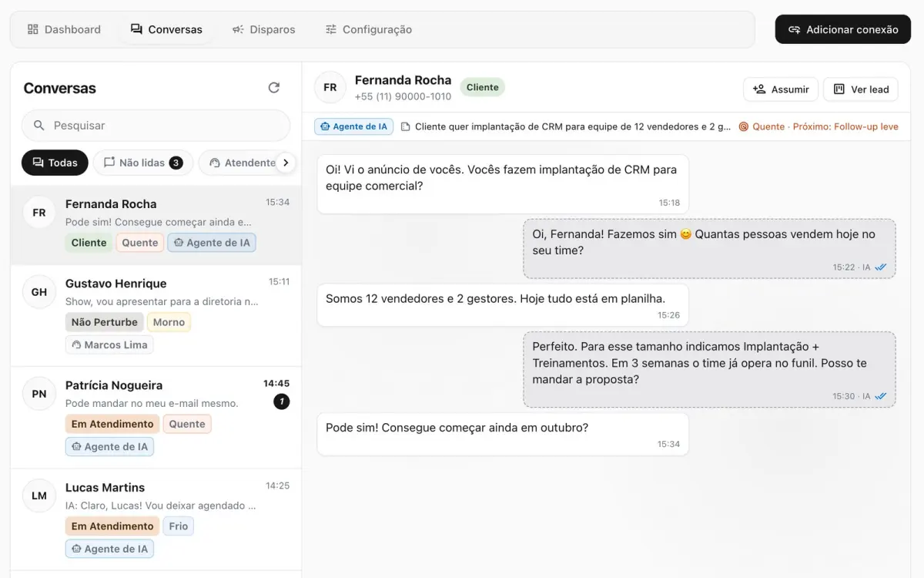Show more filters with the chevron arrow
The width and height of the screenshot is (924, 578).
click(x=286, y=163)
